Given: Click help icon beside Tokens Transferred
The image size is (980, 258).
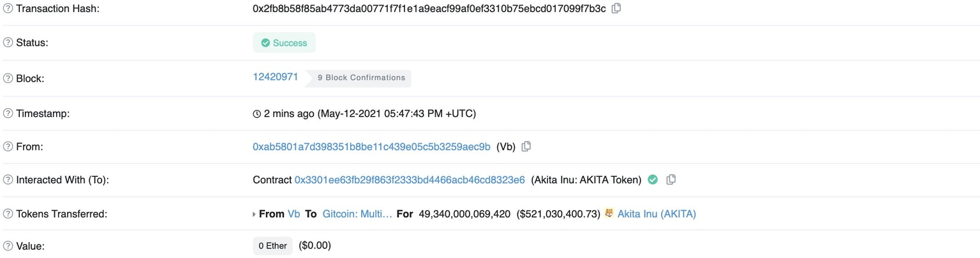Looking at the screenshot, I should tap(8, 214).
